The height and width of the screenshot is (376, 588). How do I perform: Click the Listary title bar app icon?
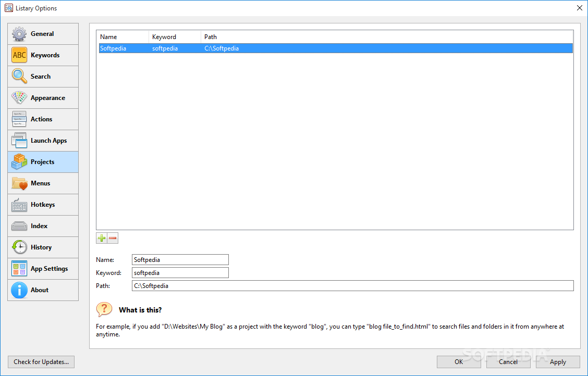(9, 8)
